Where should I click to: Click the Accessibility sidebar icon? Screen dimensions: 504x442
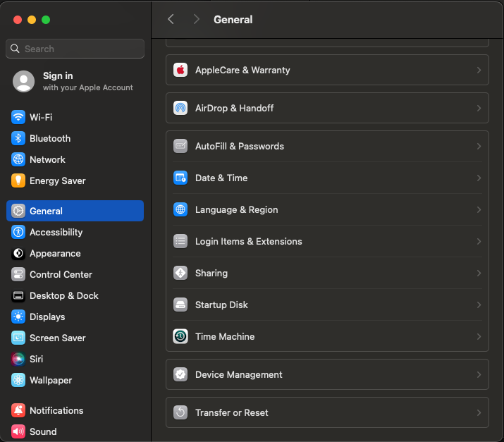coord(18,232)
